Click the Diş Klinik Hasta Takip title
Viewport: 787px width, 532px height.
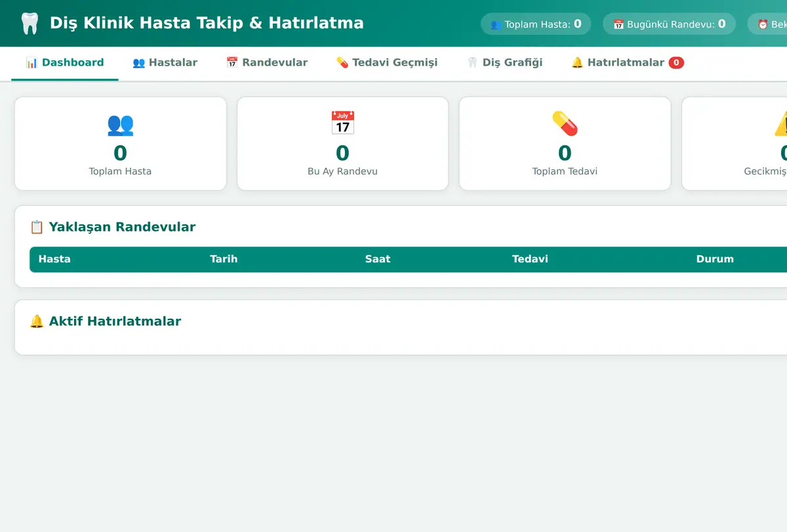(x=207, y=23)
